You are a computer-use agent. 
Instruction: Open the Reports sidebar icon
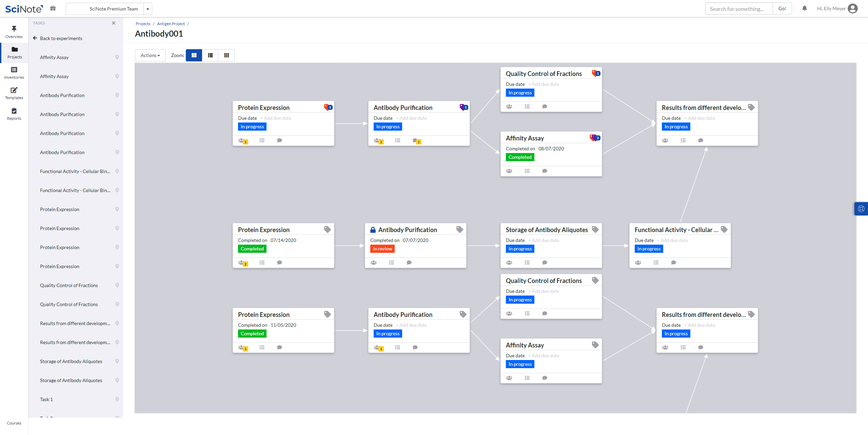[14, 113]
